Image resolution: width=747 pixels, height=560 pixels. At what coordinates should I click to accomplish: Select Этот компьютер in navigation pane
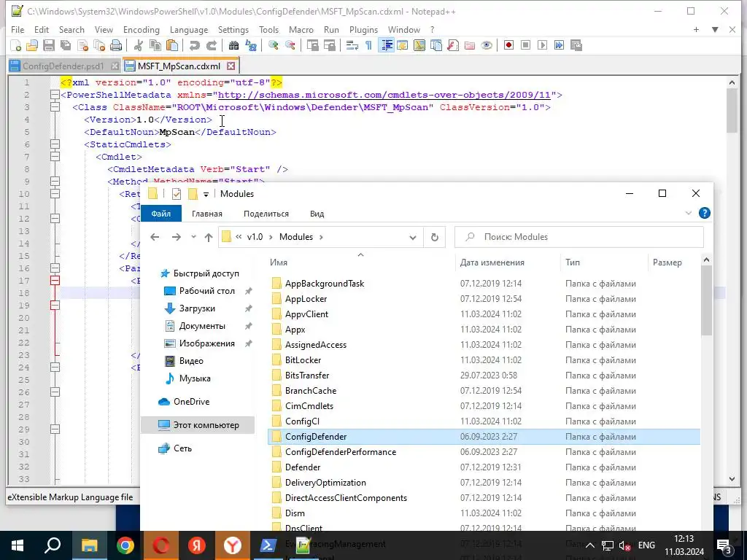coord(198,425)
